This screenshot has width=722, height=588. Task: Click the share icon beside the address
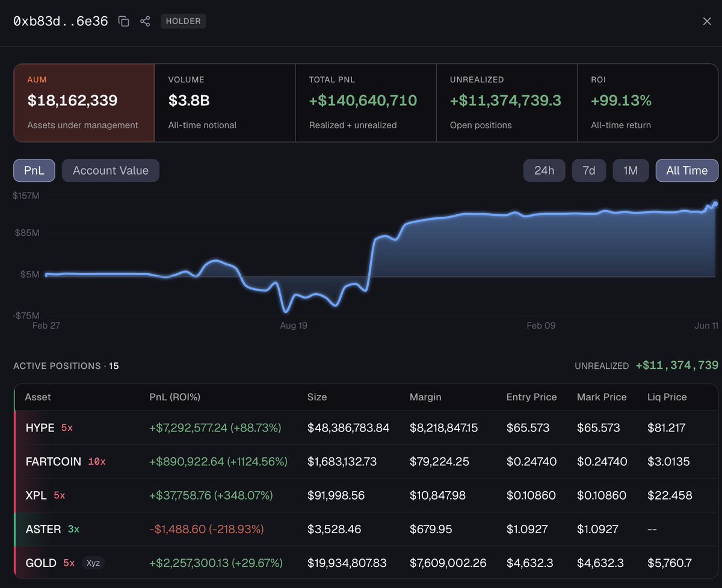coord(145,21)
